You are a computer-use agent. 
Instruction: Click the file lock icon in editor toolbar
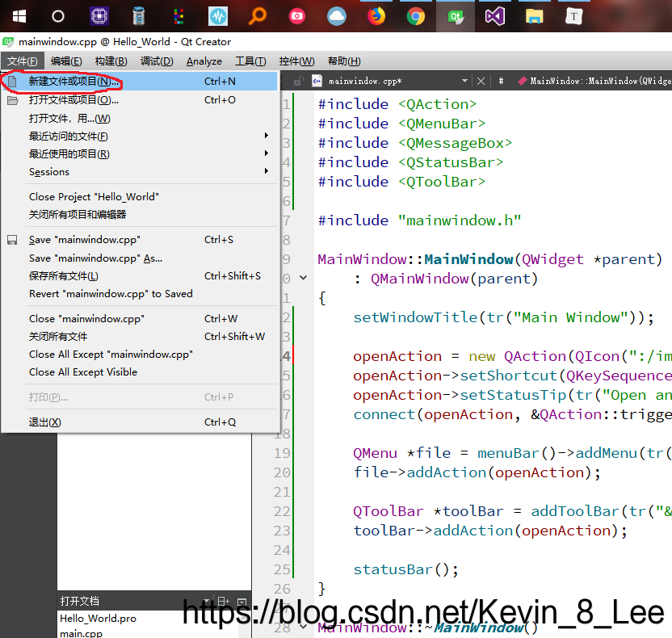coord(299,81)
